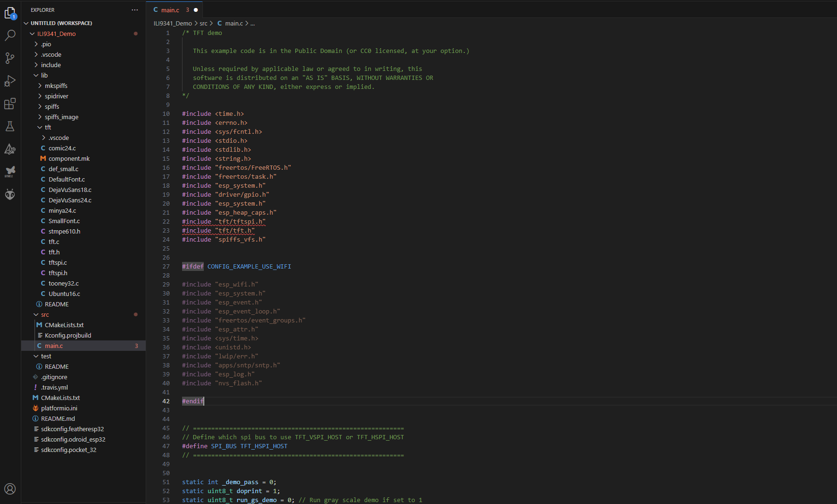Select main.c in the src folder
The image size is (837, 504).
(x=83, y=346)
